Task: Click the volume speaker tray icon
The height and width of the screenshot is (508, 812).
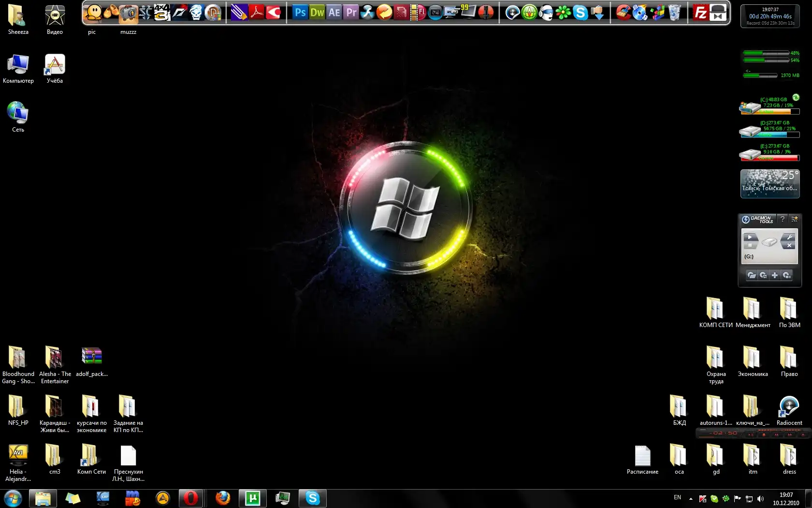Action: (x=760, y=498)
